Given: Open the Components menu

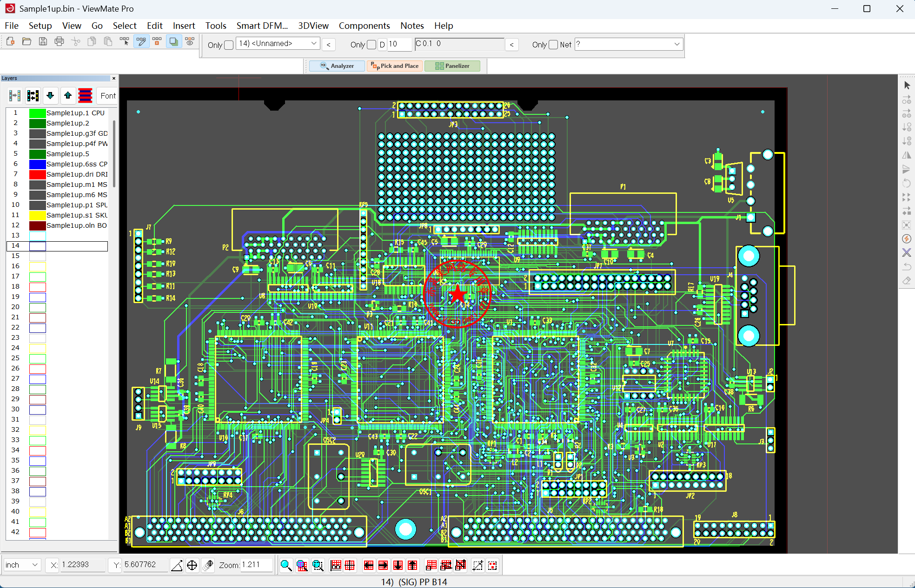Looking at the screenshot, I should (364, 26).
